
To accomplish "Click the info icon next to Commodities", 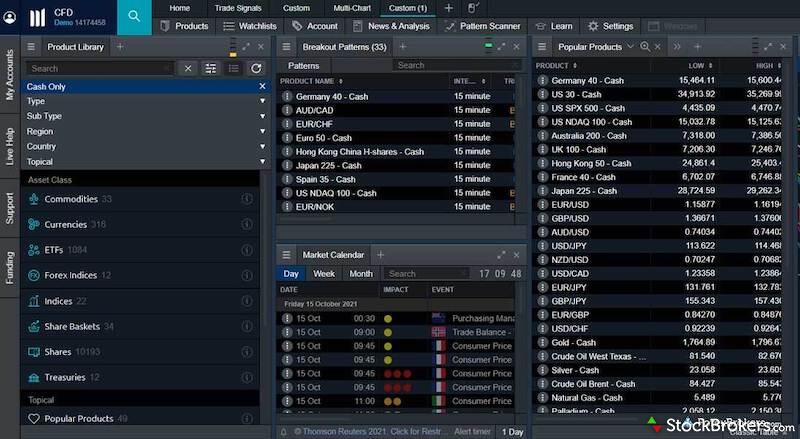I will click(x=247, y=199).
